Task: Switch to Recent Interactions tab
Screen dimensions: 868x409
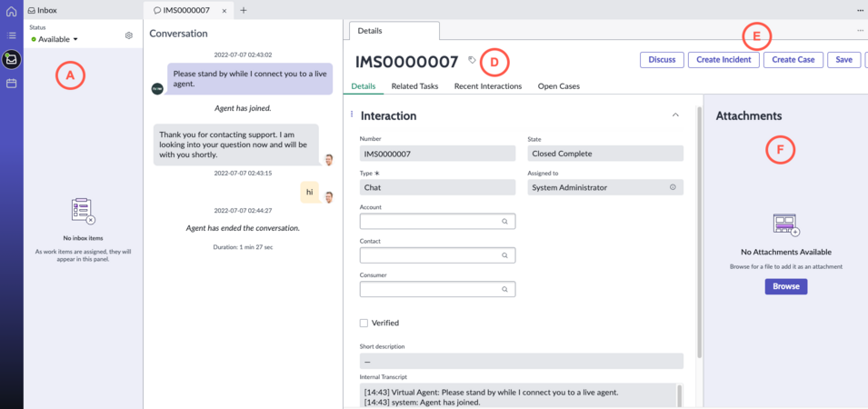Action: click(488, 86)
